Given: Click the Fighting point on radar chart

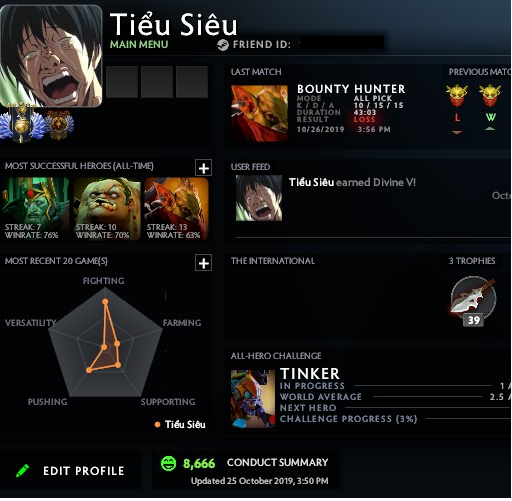Looking at the screenshot, I should (105, 302).
